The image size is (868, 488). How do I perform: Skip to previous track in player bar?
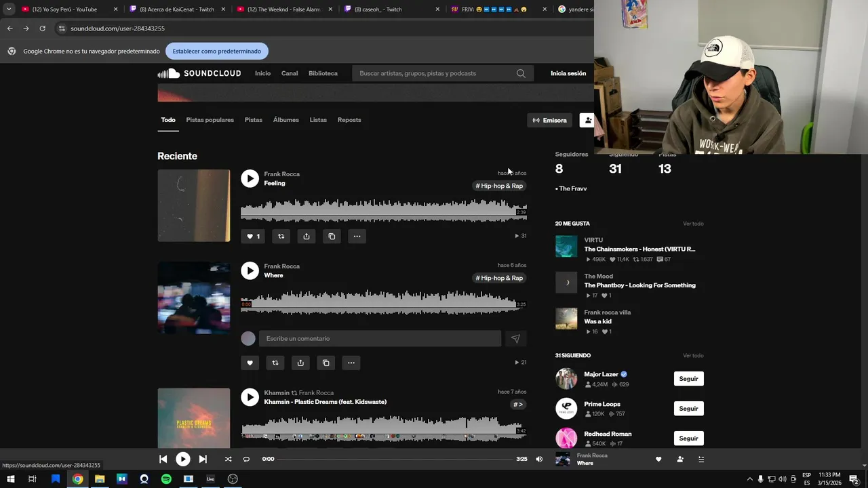tap(163, 459)
